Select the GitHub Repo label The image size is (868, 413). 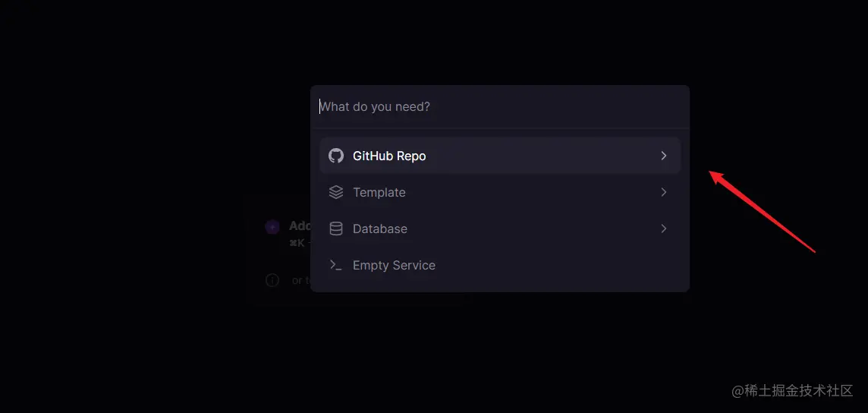point(389,156)
